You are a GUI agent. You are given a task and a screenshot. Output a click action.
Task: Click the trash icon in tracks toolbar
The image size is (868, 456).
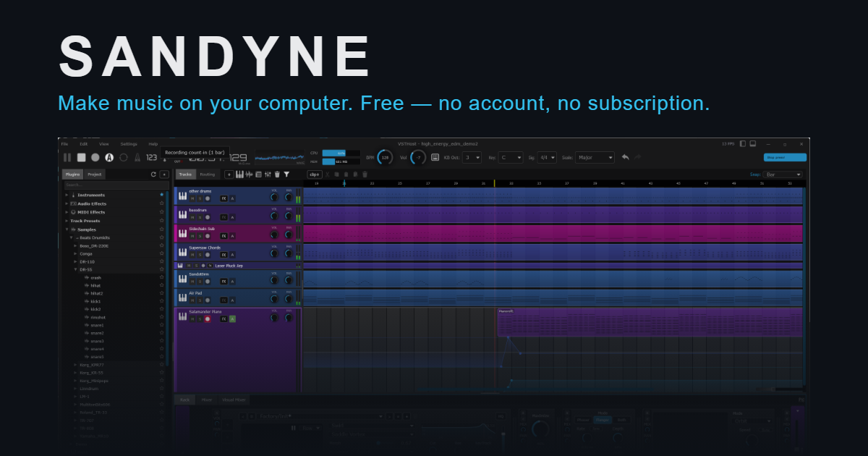[277, 174]
